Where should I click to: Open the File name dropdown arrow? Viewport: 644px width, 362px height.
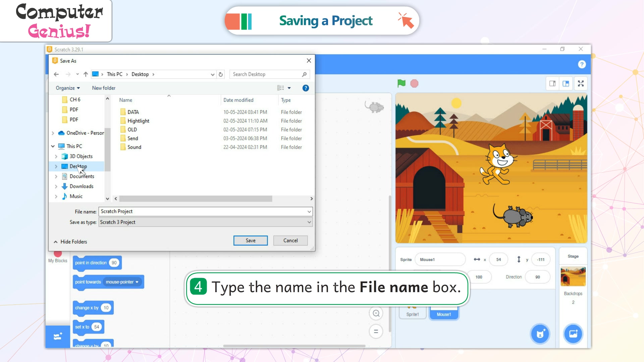tap(309, 212)
